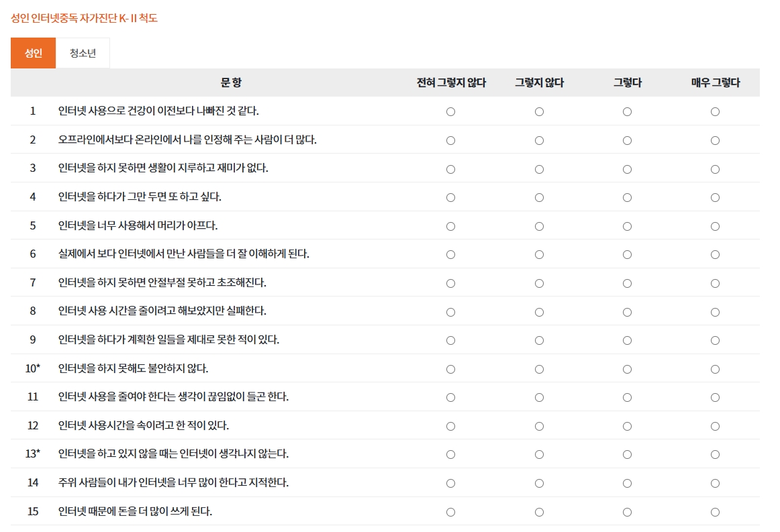Mark 그렇다 for question 3
Image resolution: width=780 pixels, height=532 pixels.
pyautogui.click(x=627, y=169)
